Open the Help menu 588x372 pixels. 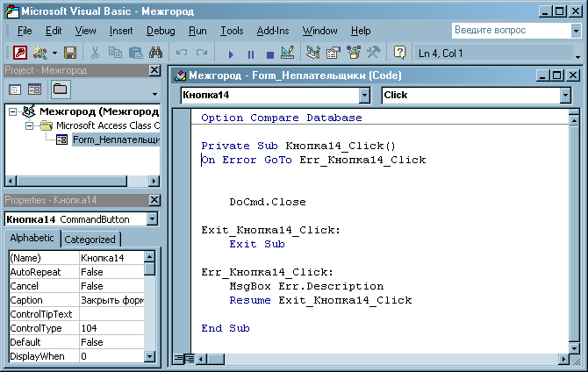(x=361, y=31)
